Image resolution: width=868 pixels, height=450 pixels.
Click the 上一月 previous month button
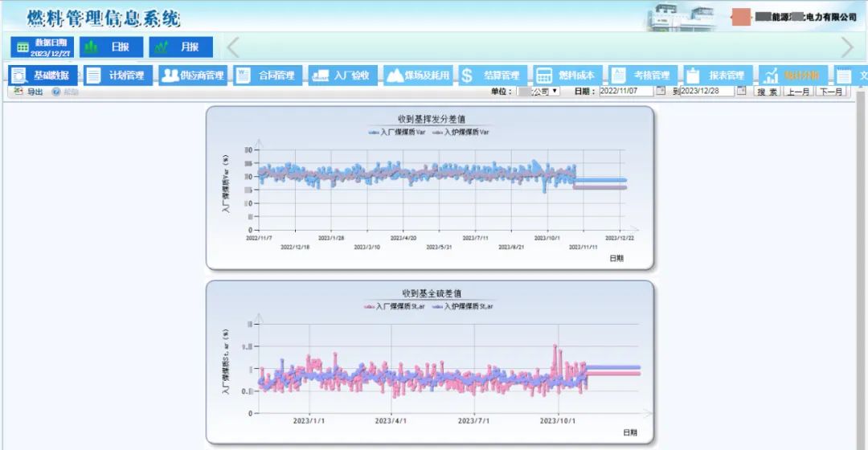click(x=798, y=92)
